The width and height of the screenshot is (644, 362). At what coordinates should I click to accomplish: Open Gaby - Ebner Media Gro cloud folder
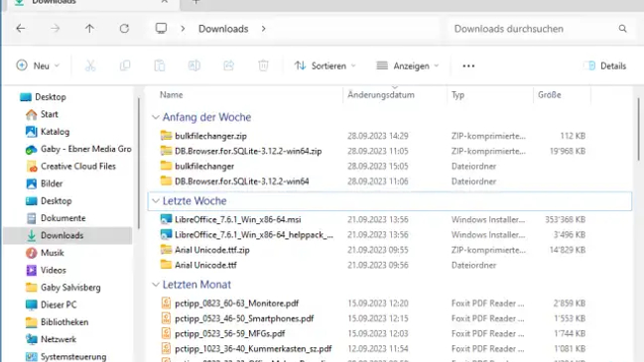tap(78, 149)
